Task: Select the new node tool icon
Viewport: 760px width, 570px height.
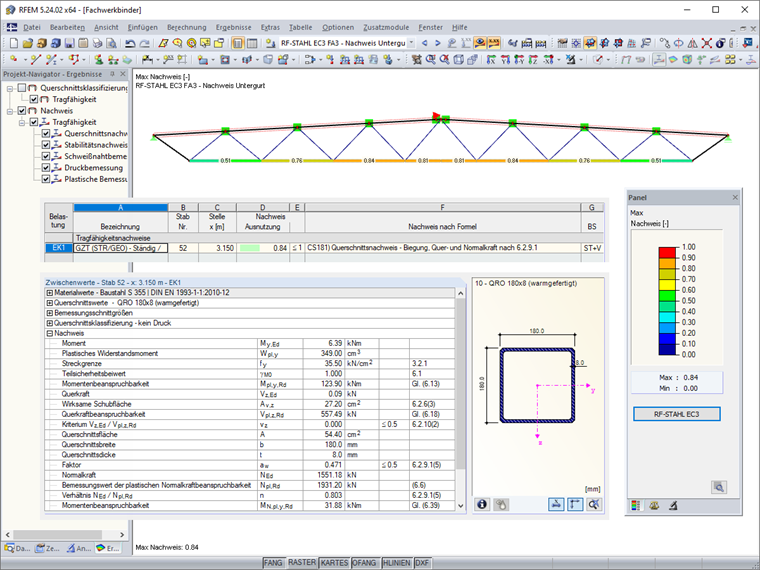Action: (x=14, y=60)
